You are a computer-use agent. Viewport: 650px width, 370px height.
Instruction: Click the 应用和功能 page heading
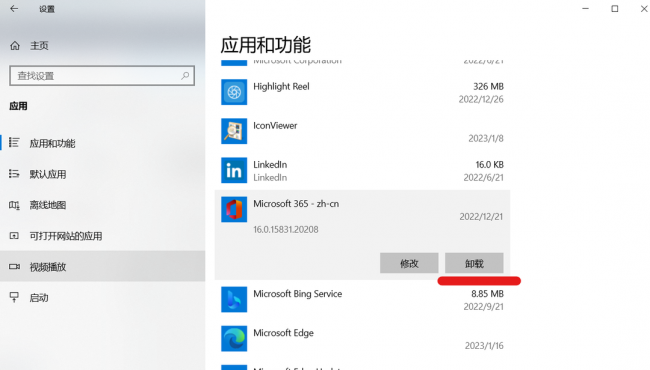(x=265, y=45)
